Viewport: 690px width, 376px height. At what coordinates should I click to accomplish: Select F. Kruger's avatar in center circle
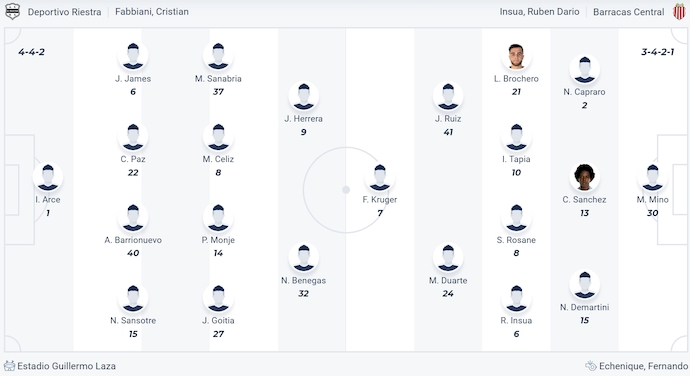point(380,177)
